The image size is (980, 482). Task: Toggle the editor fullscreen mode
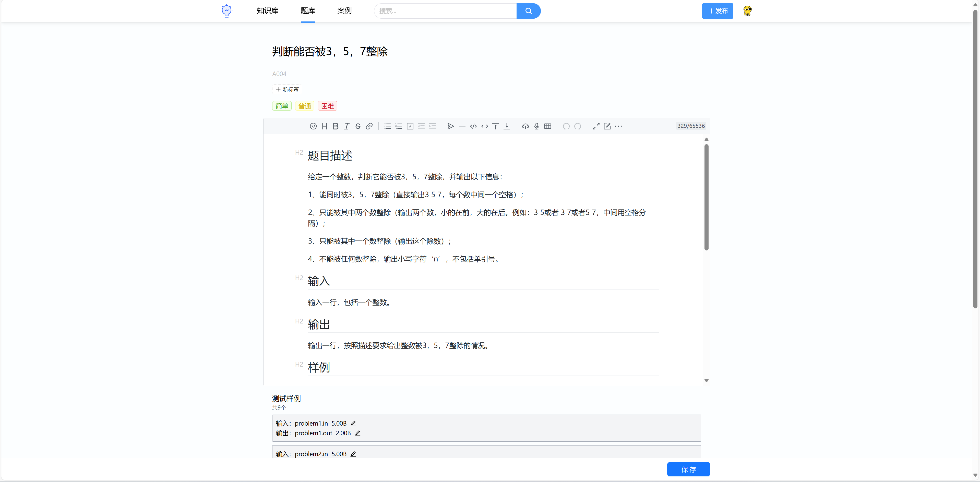[596, 126]
